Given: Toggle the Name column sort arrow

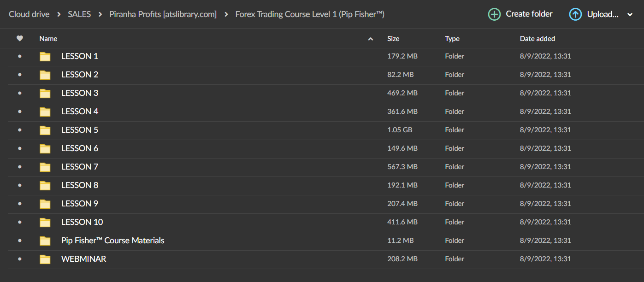Looking at the screenshot, I should 370,39.
